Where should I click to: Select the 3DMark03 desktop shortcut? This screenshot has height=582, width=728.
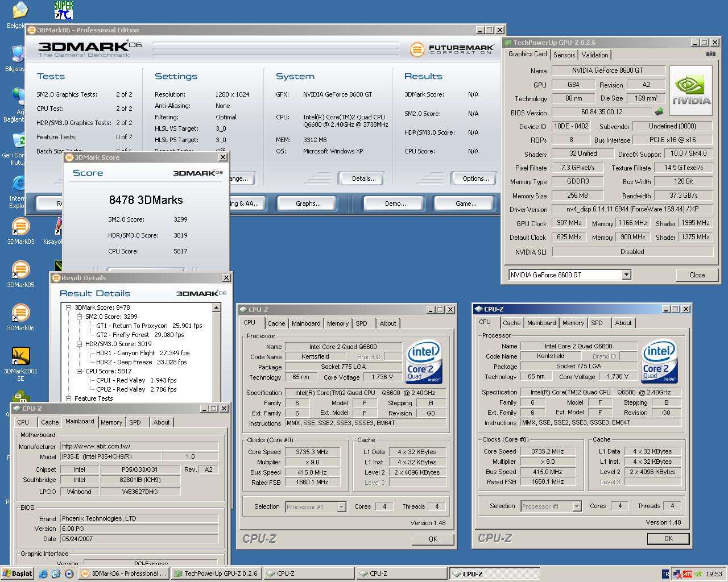coord(20,227)
